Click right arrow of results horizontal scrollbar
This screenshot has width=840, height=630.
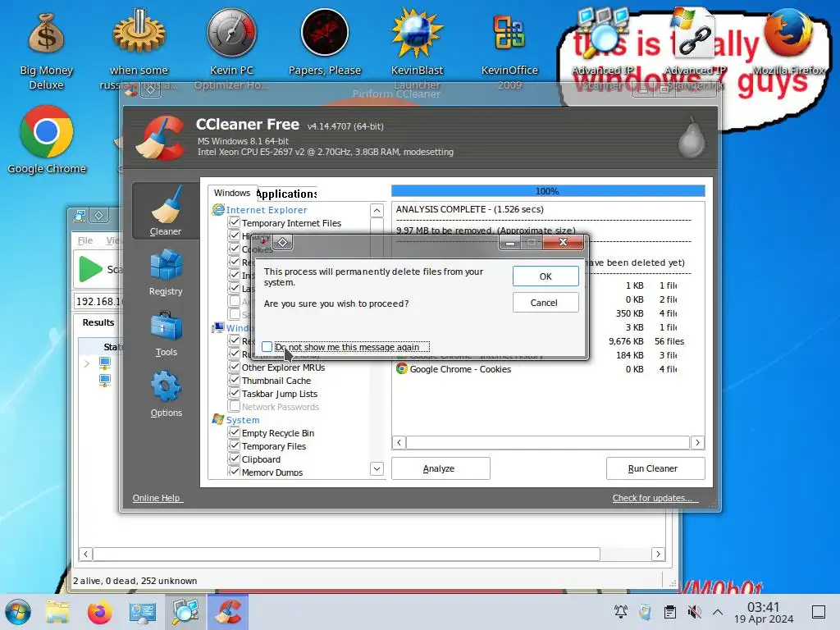coord(697,442)
